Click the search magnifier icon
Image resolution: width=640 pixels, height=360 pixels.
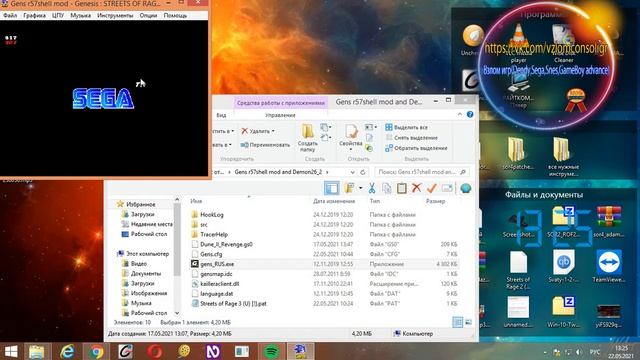click(x=463, y=172)
